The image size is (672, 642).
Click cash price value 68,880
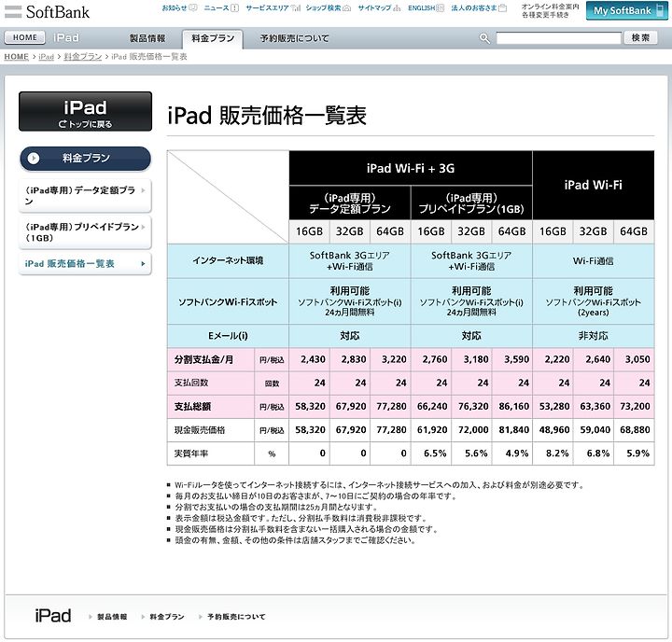(x=635, y=430)
